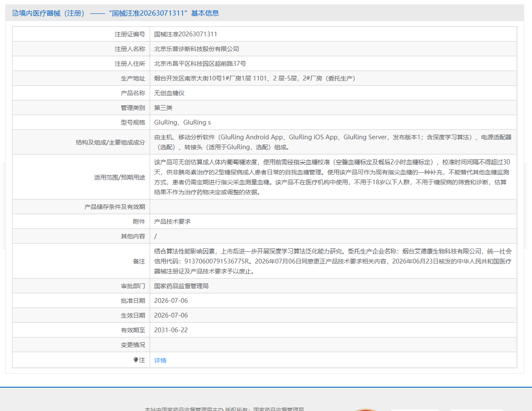
Task: Select model value GluRing、GluRing s
Action: [183, 122]
